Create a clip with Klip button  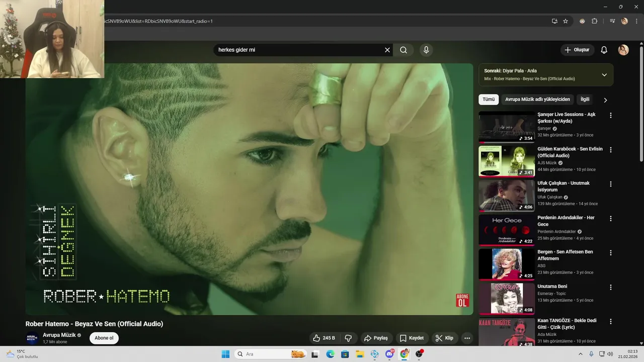(445, 338)
